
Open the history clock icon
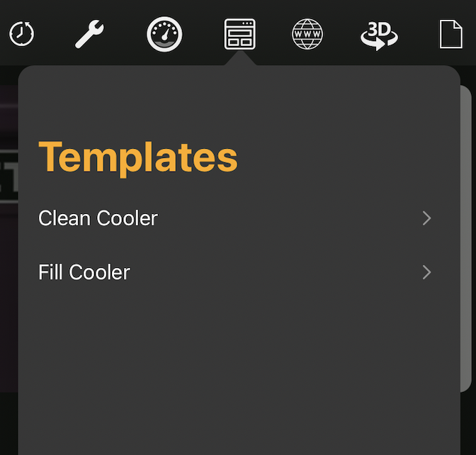click(21, 34)
